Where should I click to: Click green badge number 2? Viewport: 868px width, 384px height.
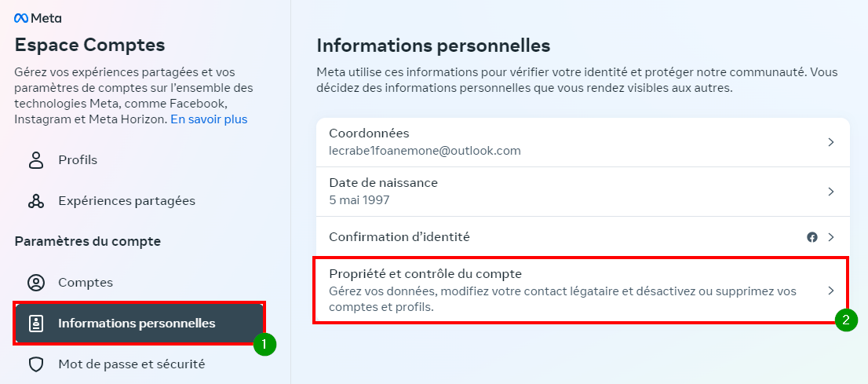click(846, 320)
